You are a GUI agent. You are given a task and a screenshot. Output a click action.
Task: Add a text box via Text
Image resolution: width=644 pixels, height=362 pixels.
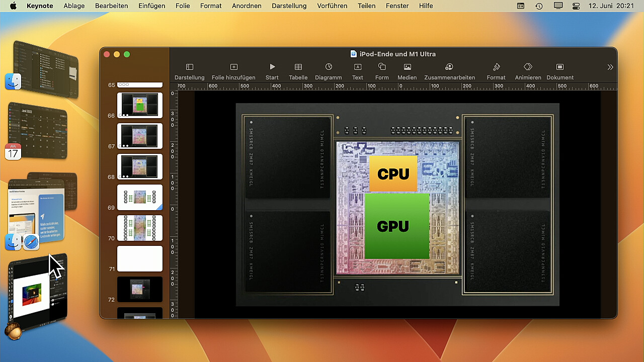(x=358, y=72)
